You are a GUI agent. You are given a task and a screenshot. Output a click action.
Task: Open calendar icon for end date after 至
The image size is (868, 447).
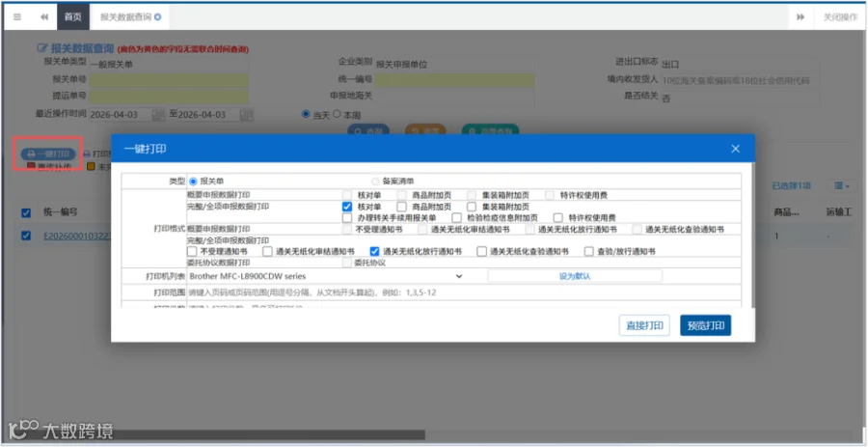[x=247, y=115]
